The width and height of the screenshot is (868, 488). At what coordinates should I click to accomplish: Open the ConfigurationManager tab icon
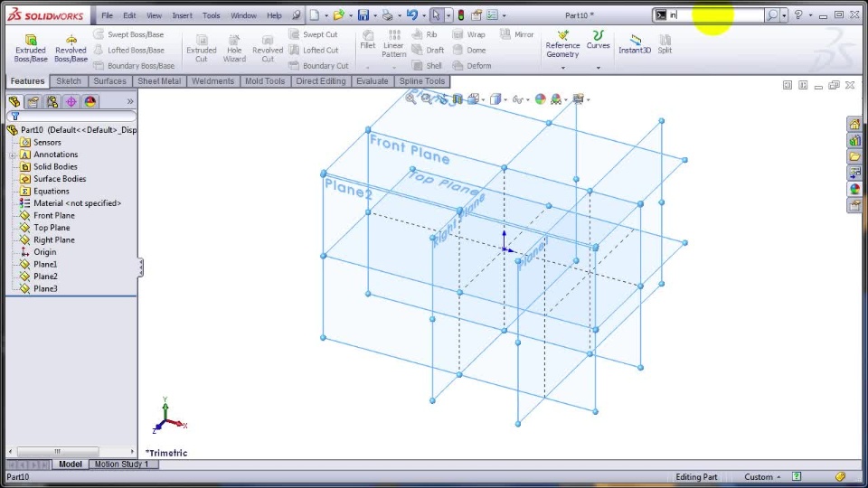click(52, 102)
